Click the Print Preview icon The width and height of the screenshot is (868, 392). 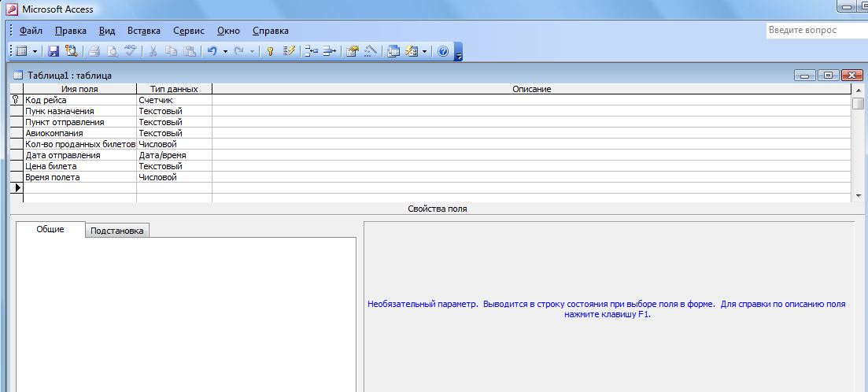coord(113,51)
